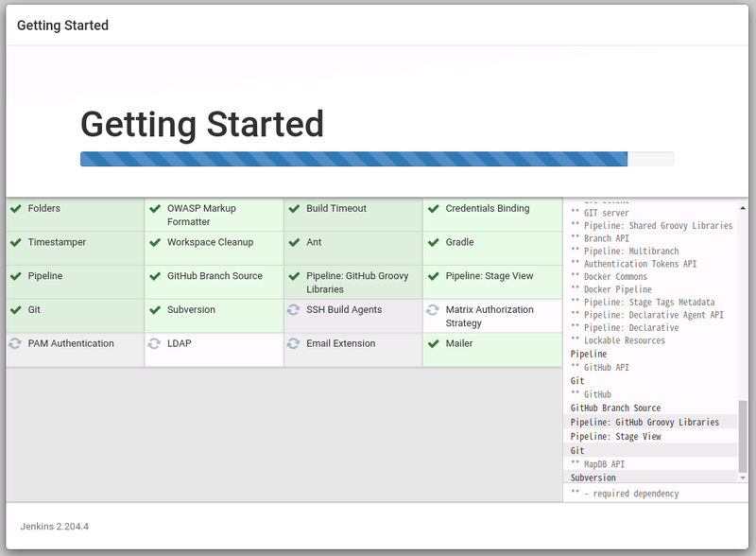Click 'Pipeline: Stage View' in the install log
756x556 pixels.
pos(616,436)
